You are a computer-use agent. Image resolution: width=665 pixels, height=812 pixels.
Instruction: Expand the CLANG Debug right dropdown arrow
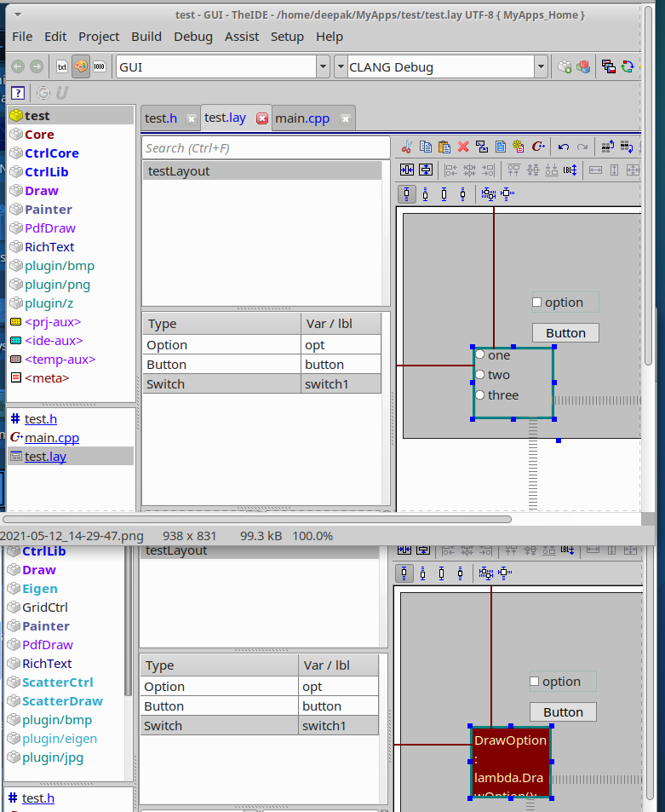coord(542,66)
